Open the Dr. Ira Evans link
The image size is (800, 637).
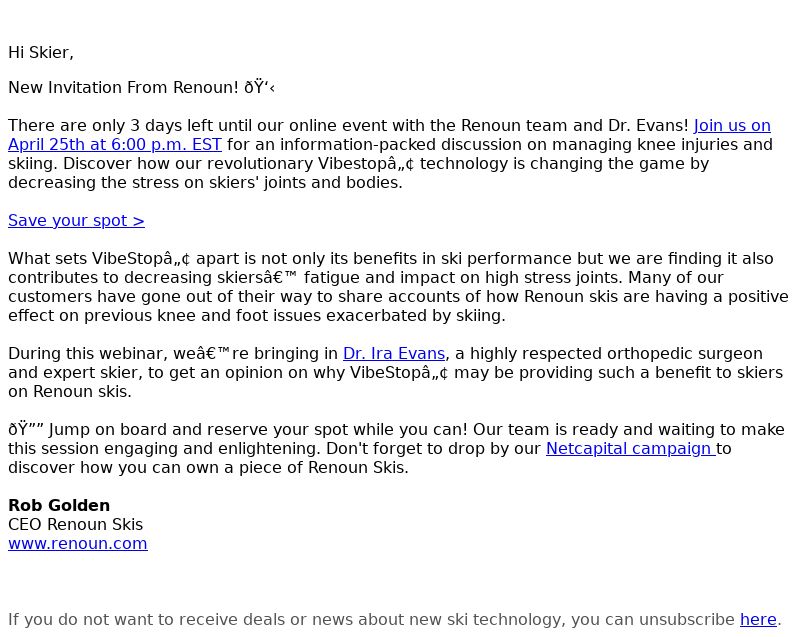[393, 353]
